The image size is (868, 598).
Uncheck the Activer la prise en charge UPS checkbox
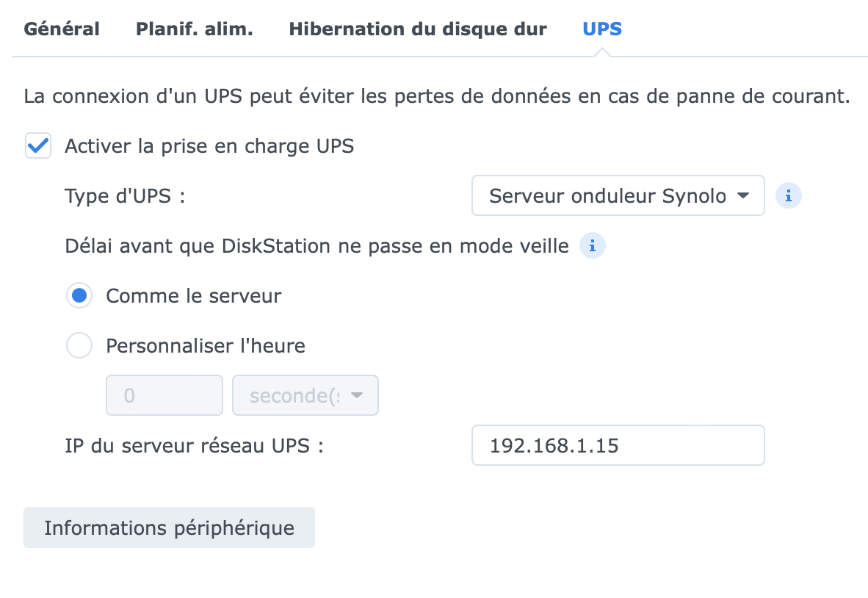(x=38, y=145)
